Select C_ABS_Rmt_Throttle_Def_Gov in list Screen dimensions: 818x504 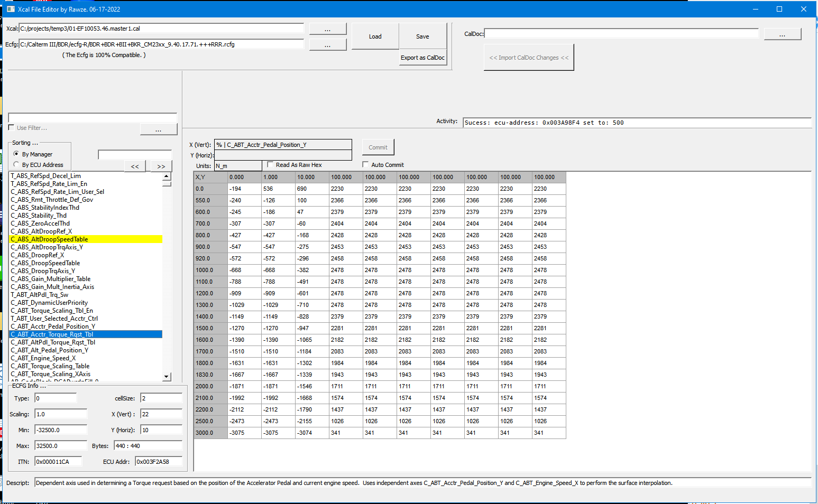point(86,200)
